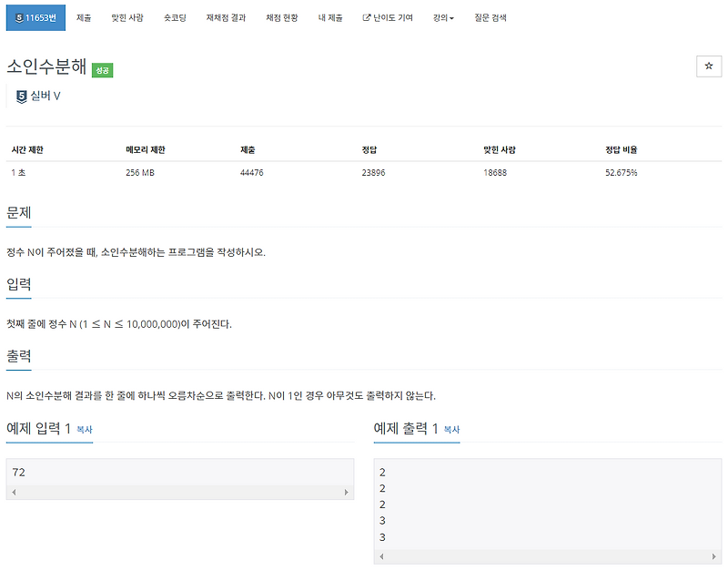This screenshot has height=571, width=728.
Task: Check the 재채점 결과 page
Action: pos(227,16)
